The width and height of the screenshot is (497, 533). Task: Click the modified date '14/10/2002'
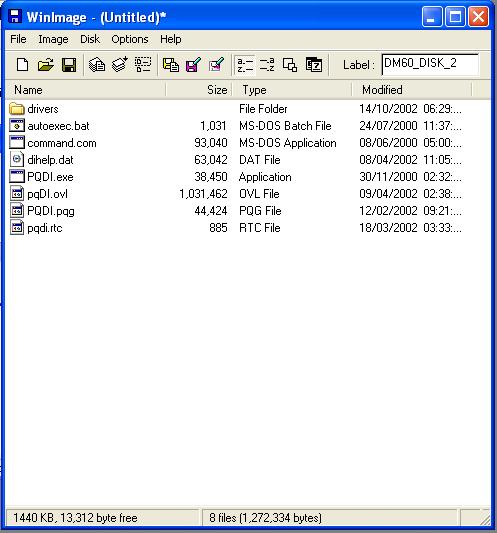coord(388,109)
